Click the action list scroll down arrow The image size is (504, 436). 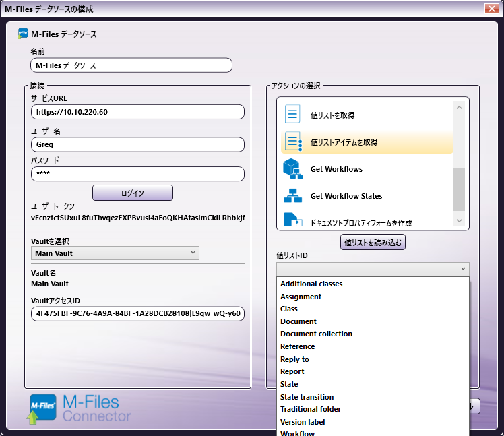pyautogui.click(x=459, y=220)
